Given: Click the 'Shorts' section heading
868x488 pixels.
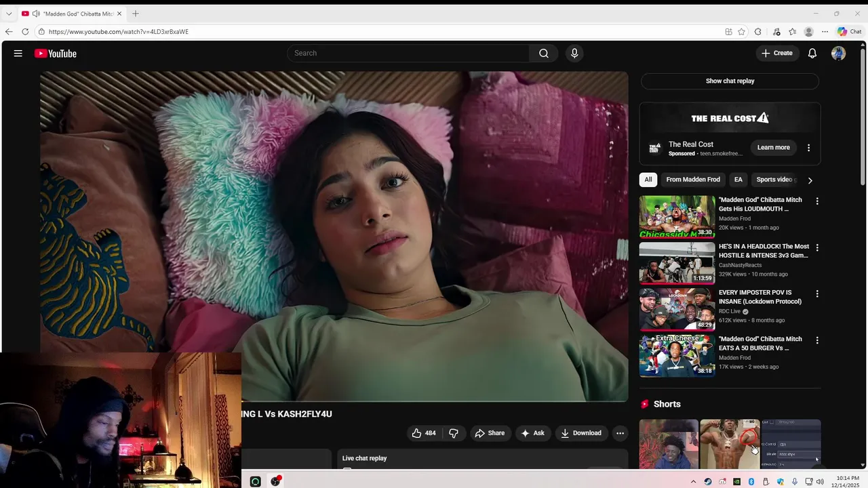Looking at the screenshot, I should [x=667, y=404].
